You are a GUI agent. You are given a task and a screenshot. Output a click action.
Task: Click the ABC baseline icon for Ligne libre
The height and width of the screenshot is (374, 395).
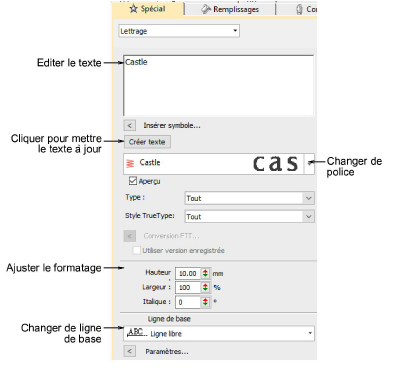[x=136, y=333]
